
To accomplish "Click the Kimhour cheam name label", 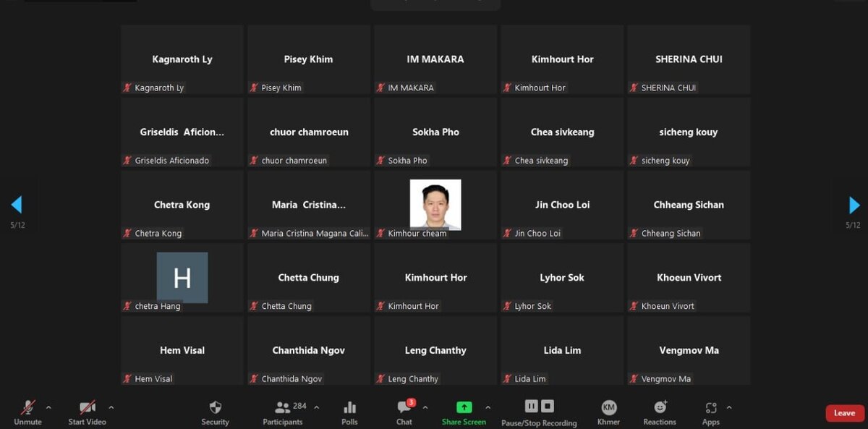I will (417, 234).
